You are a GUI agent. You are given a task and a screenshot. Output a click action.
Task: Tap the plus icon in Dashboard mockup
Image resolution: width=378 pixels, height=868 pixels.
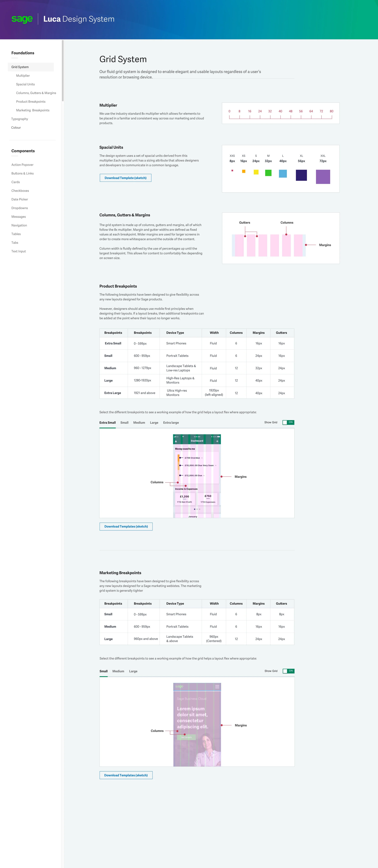tap(217, 441)
